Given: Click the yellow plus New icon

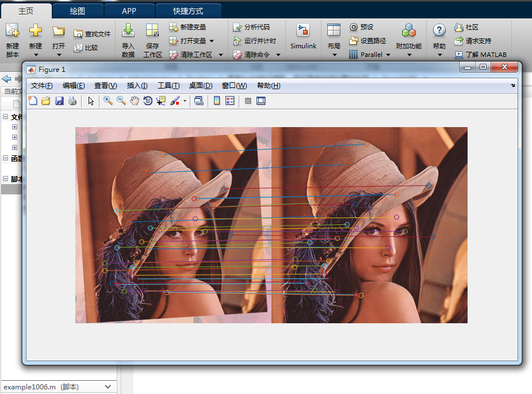Looking at the screenshot, I should coord(36,31).
